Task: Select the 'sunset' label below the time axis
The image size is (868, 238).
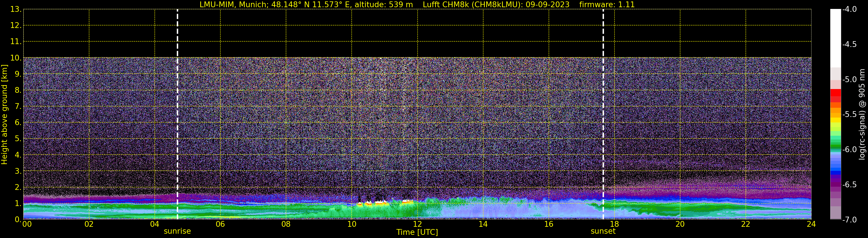Action: [x=603, y=231]
